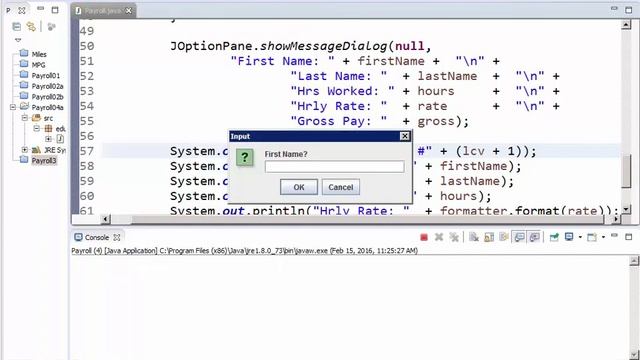Click Cancel in the Input dialog
The height and width of the screenshot is (360, 640).
(340, 187)
